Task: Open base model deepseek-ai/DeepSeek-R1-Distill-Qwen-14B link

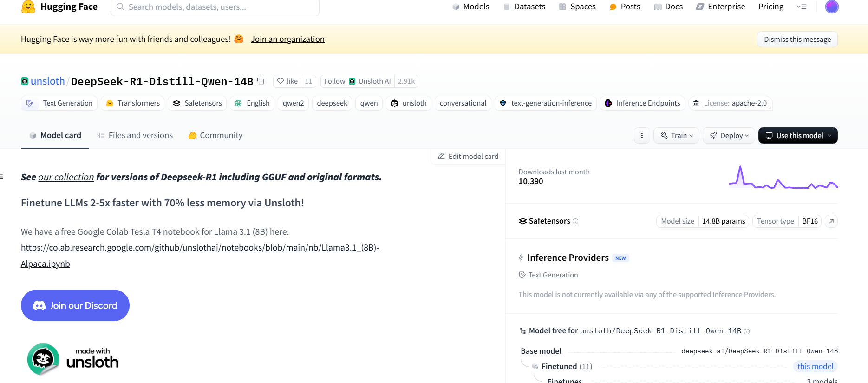Action: tap(760, 351)
